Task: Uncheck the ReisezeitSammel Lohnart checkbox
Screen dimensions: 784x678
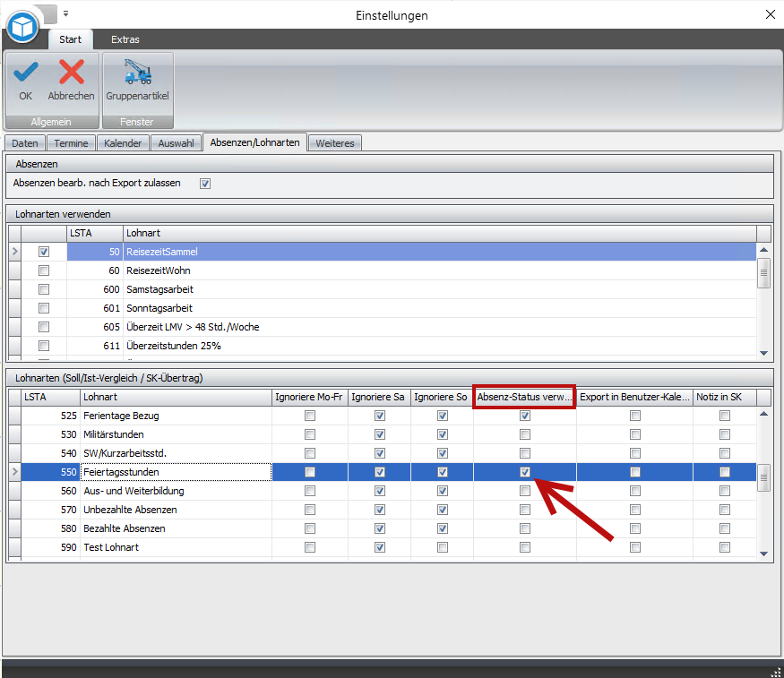Action: click(x=44, y=253)
